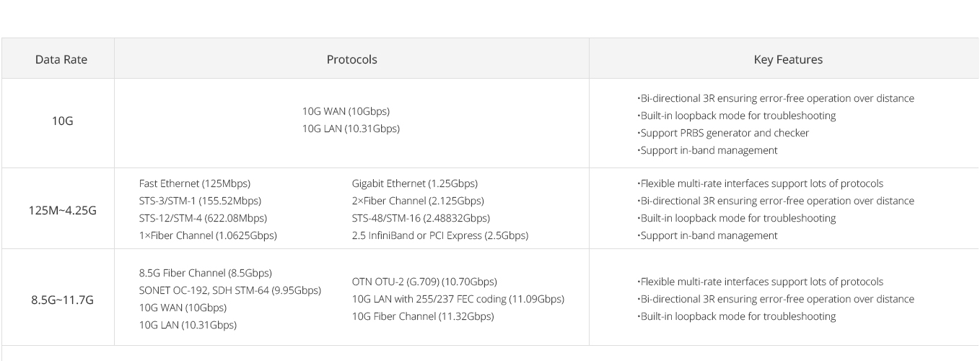Image resolution: width=980 pixels, height=361 pixels.
Task: Click 10G LAN with 255/237 FEC coding entry
Action: click(x=458, y=299)
